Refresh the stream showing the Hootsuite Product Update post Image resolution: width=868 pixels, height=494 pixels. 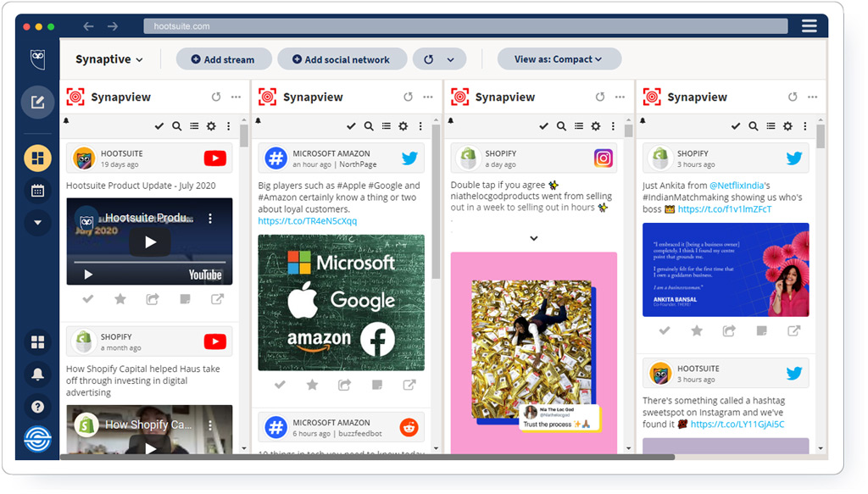tap(216, 97)
